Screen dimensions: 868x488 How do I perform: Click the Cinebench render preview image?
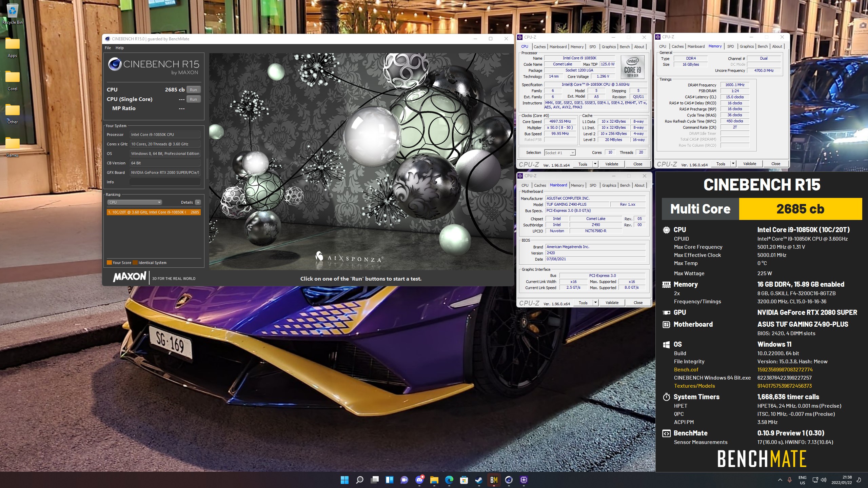[361, 161]
